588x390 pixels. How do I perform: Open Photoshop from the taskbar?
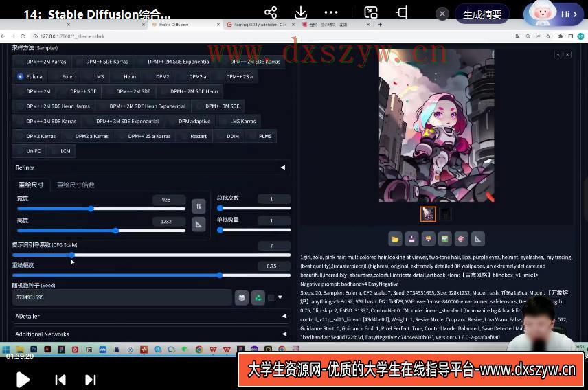34,349
